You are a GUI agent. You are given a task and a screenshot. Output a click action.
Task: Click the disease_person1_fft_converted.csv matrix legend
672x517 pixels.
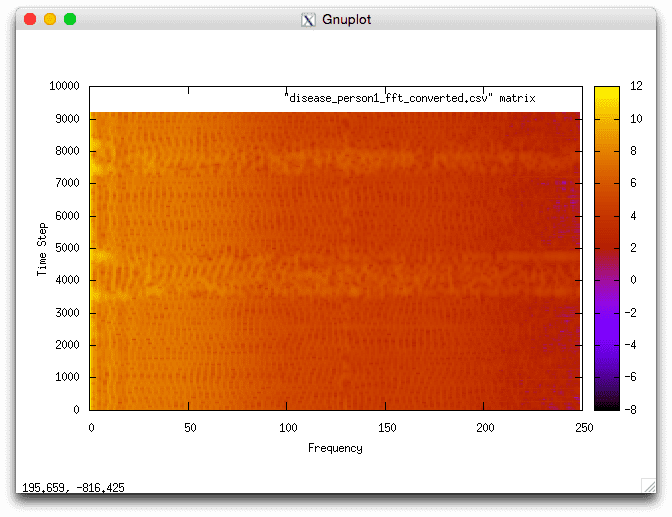click(410, 99)
